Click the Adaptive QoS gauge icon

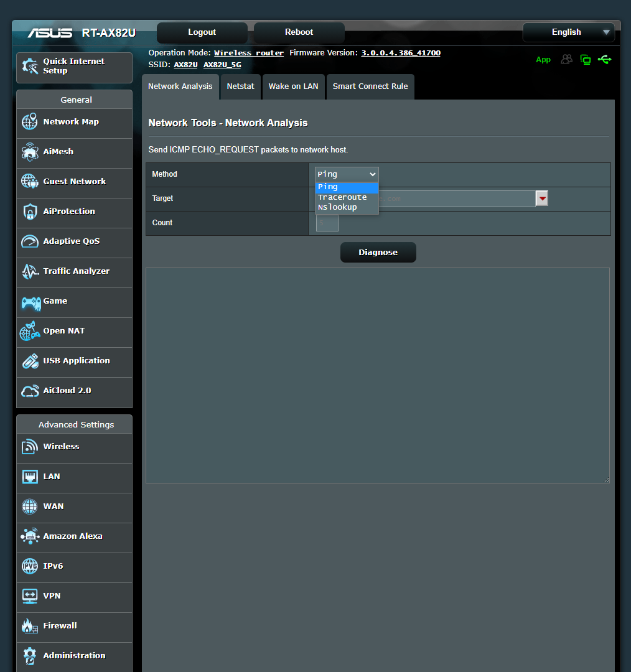pyautogui.click(x=30, y=241)
